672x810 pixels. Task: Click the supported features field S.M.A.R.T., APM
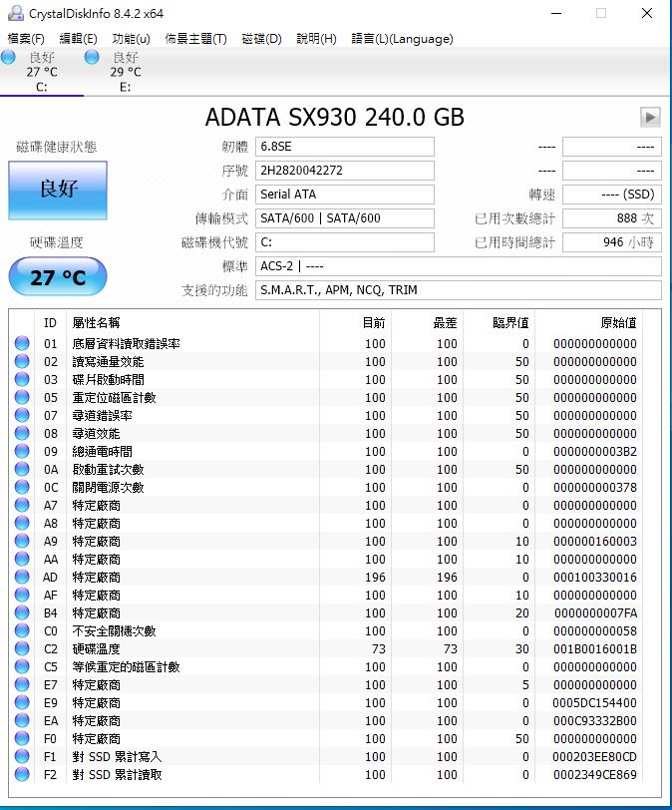point(459,290)
